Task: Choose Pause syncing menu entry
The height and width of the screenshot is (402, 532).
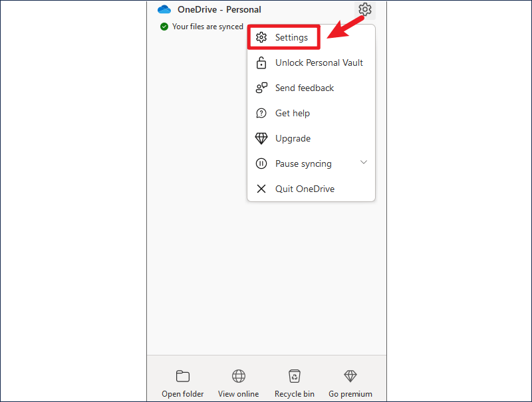Action: pyautogui.click(x=311, y=163)
